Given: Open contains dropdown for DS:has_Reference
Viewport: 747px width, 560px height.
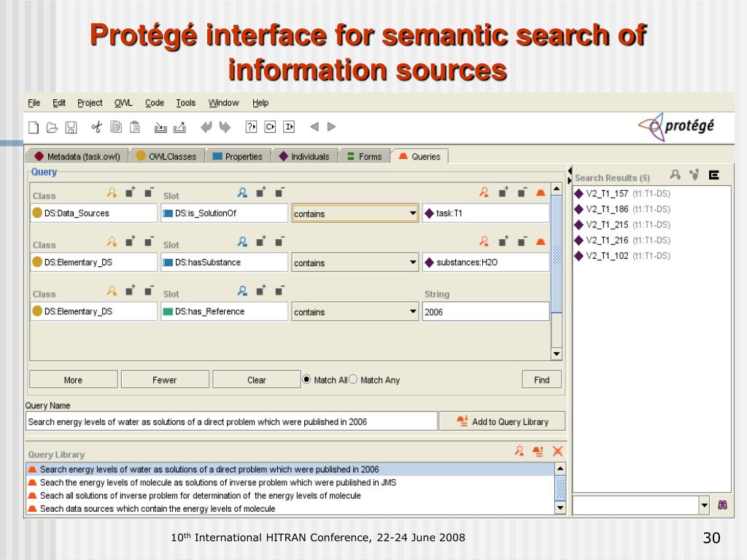Looking at the screenshot, I should click(x=413, y=311).
